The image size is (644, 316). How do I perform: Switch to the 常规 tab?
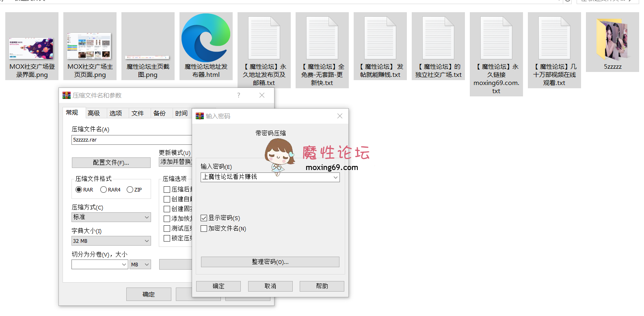tap(72, 113)
